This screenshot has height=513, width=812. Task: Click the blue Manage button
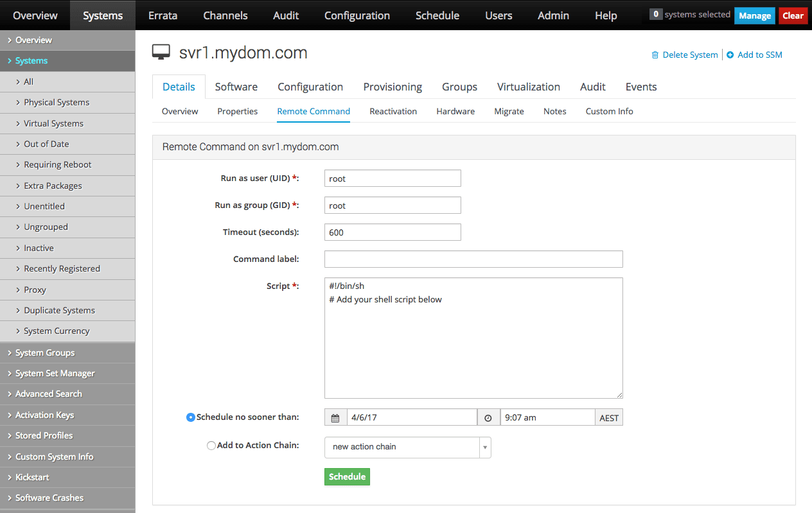coord(755,15)
